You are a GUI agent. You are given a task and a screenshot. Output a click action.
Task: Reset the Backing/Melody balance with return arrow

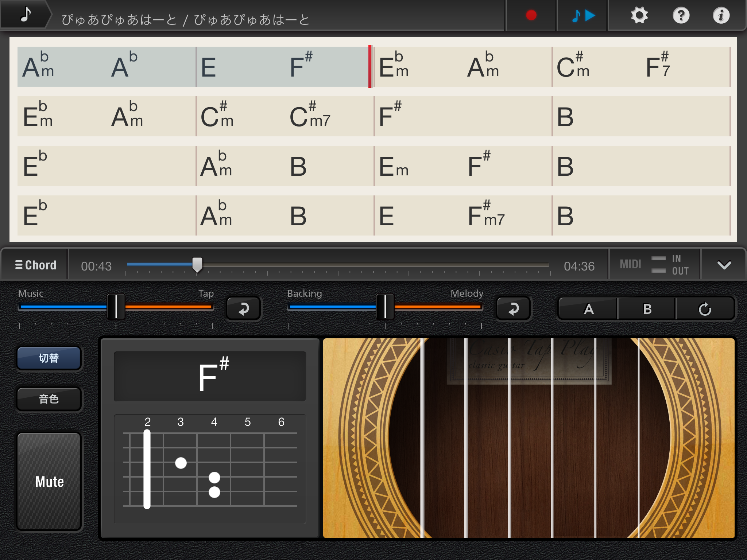coord(513,308)
